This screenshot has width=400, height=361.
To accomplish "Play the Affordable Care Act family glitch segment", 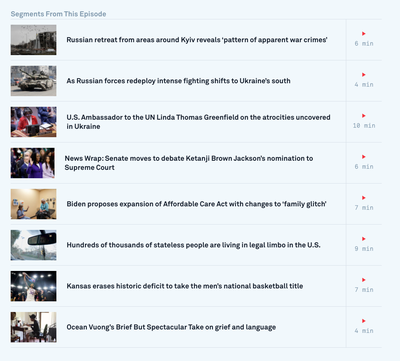I will point(364,198).
